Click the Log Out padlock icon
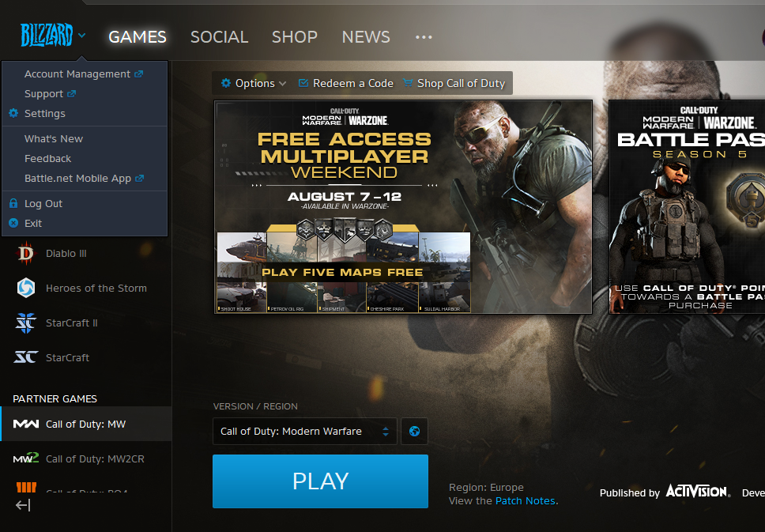 tap(13, 203)
